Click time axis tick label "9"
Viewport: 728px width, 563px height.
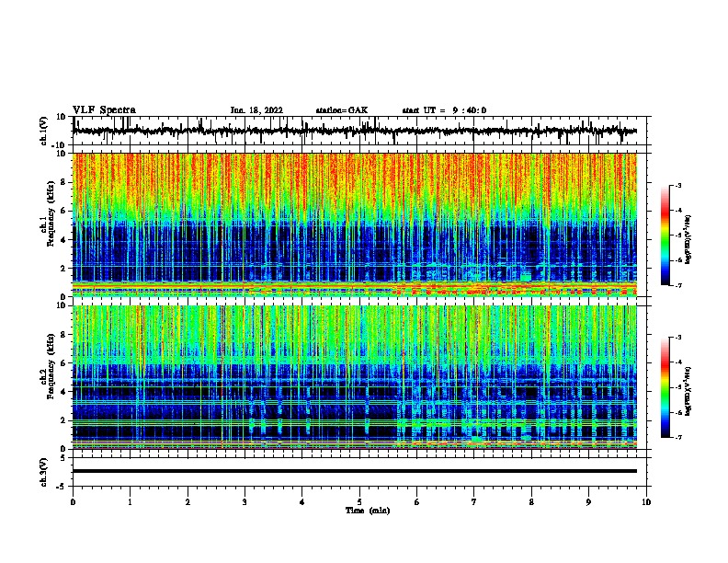(588, 502)
